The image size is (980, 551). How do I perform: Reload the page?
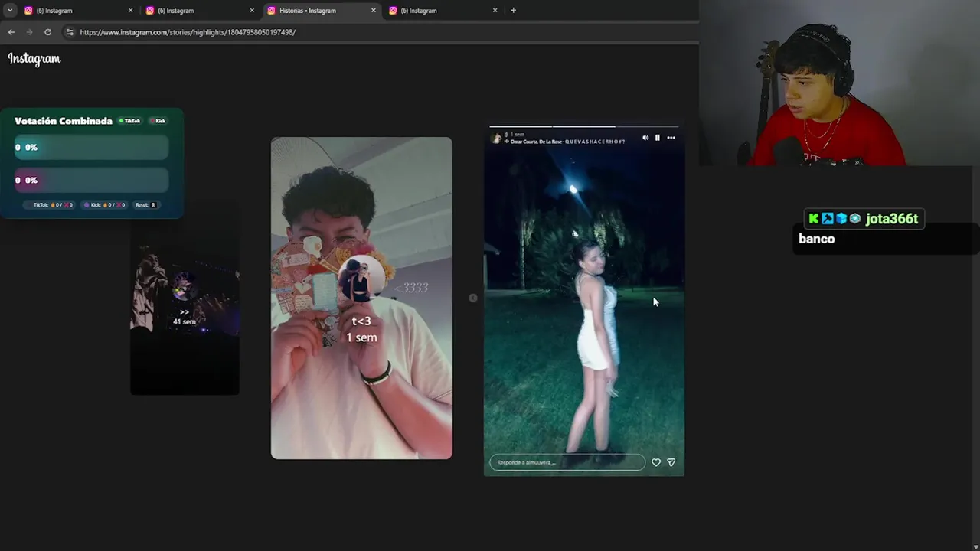pyautogui.click(x=47, y=32)
